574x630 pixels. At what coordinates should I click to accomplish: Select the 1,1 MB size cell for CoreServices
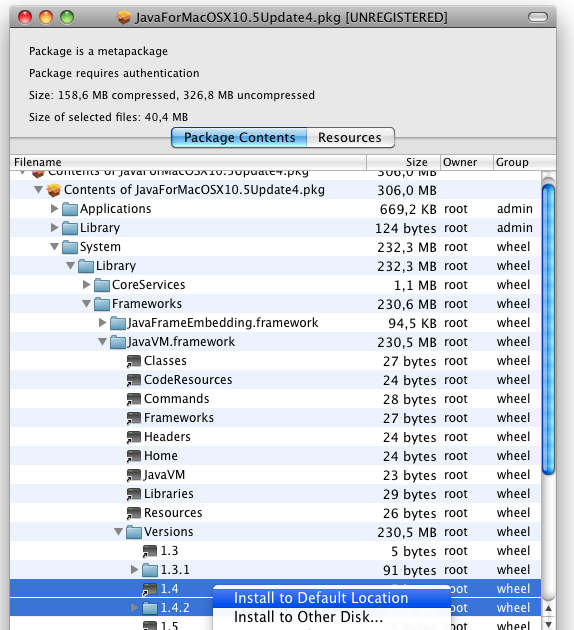[x=415, y=285]
